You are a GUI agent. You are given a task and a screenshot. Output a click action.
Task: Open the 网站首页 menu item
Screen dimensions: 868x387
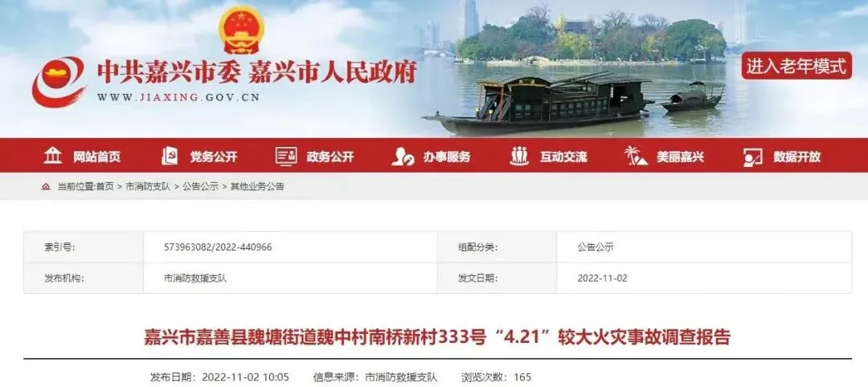click(x=97, y=157)
